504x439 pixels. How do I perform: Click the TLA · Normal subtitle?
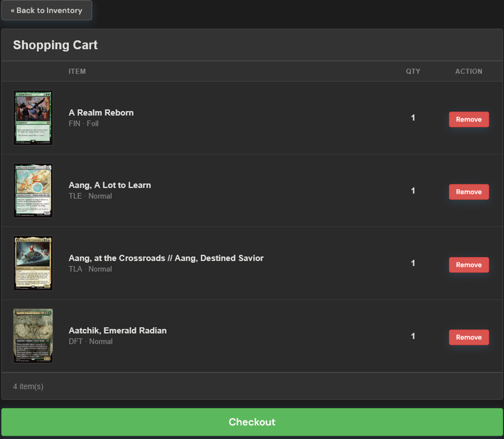(90, 269)
